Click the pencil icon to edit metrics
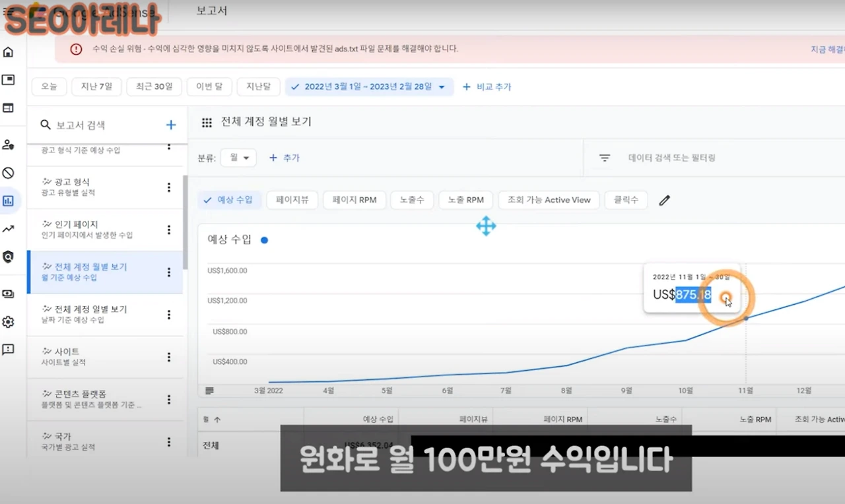 664,200
